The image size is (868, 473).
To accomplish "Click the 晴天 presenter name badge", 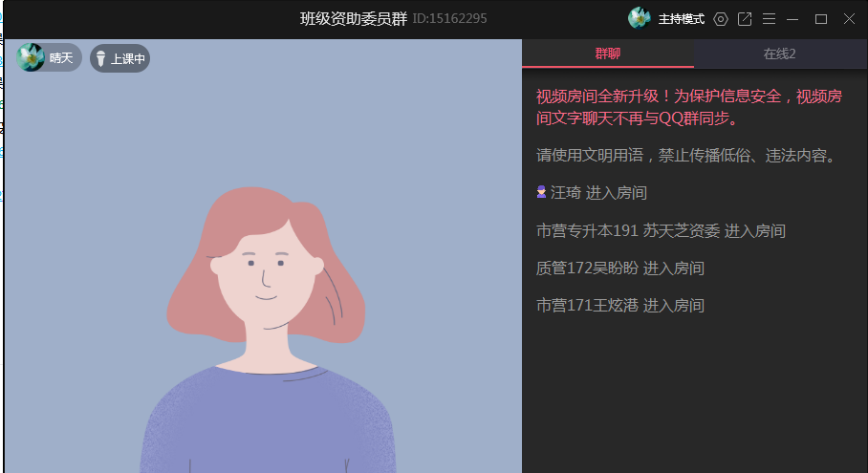I will tap(49, 57).
